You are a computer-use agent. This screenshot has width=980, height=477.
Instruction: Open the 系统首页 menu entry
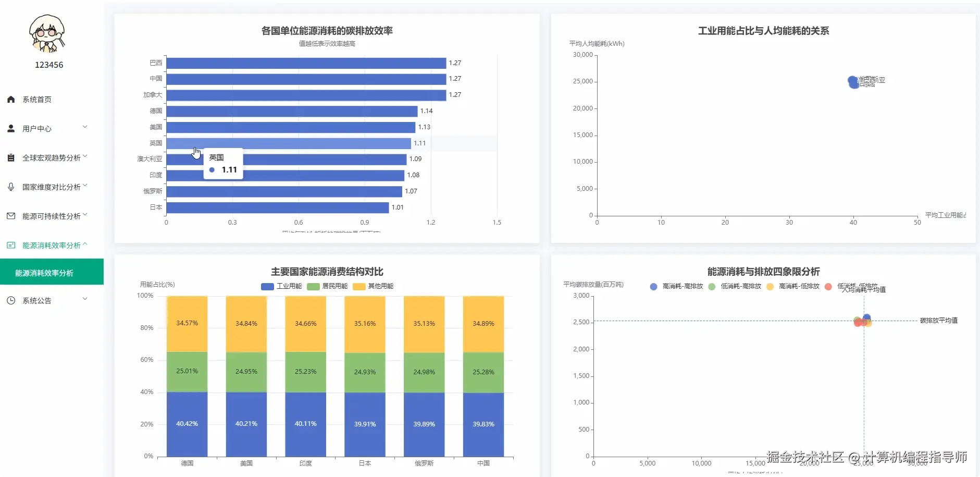pyautogui.click(x=36, y=99)
